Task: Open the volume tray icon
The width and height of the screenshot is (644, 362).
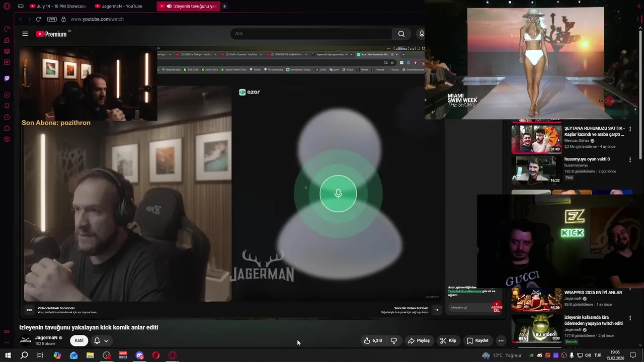Action: (587, 355)
